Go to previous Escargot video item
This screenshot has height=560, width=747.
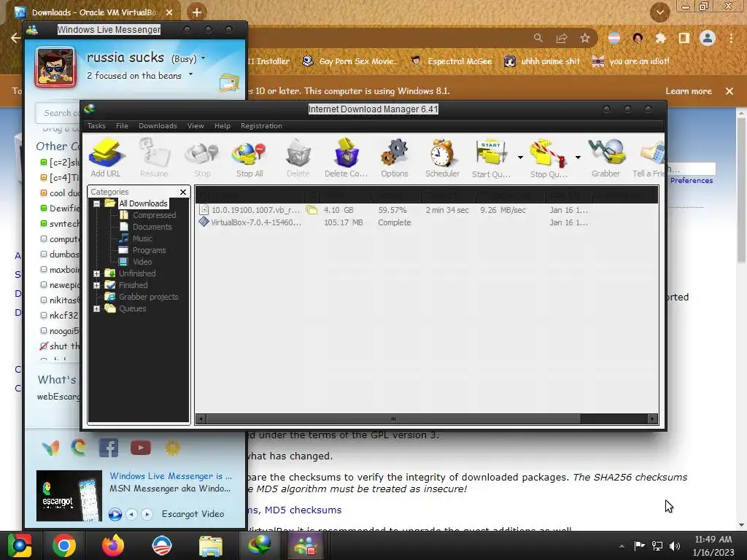(131, 514)
